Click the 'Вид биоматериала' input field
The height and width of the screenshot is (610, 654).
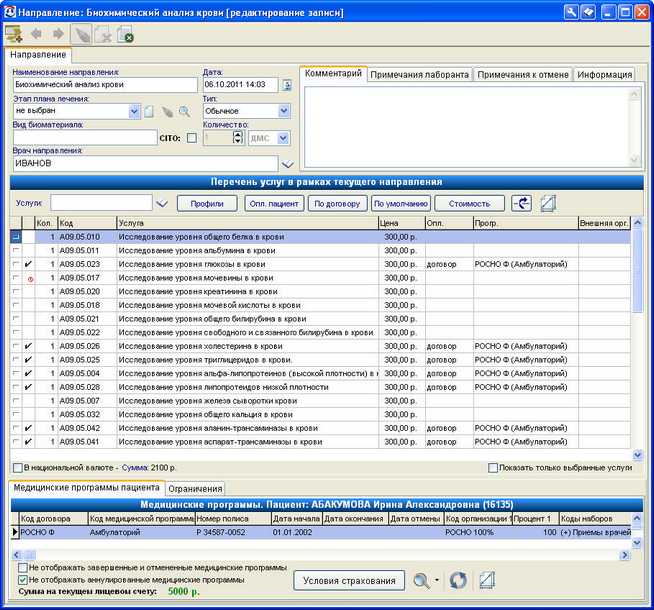coord(85,138)
